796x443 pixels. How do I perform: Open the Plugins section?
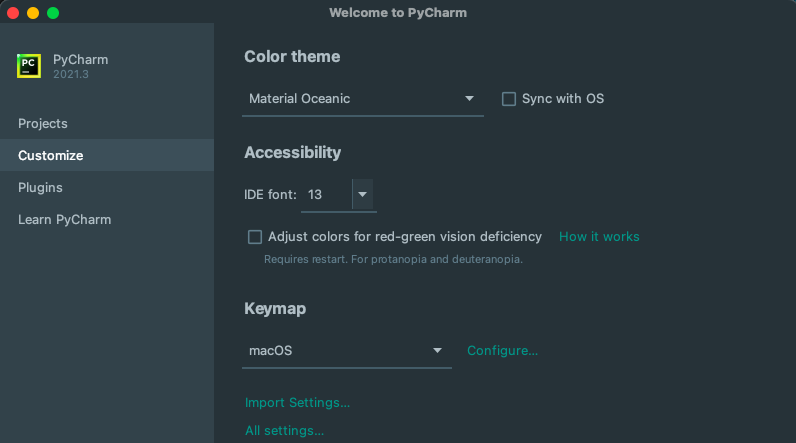41,188
